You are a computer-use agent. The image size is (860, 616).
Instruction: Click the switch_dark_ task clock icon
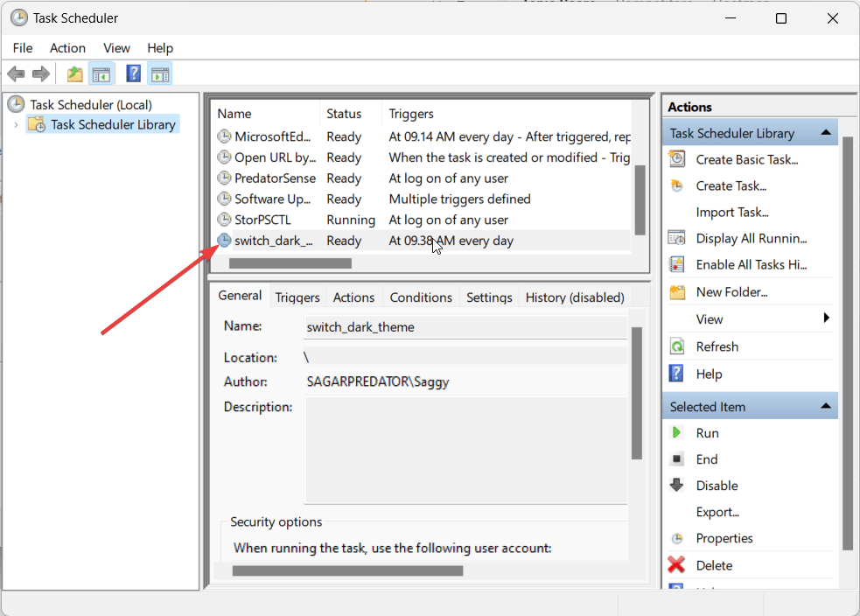[x=224, y=241]
